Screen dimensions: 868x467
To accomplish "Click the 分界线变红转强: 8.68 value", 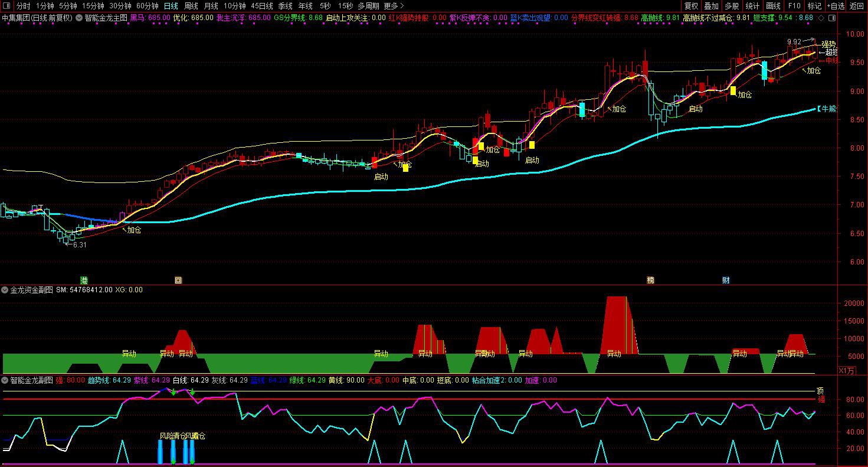I will [605, 18].
